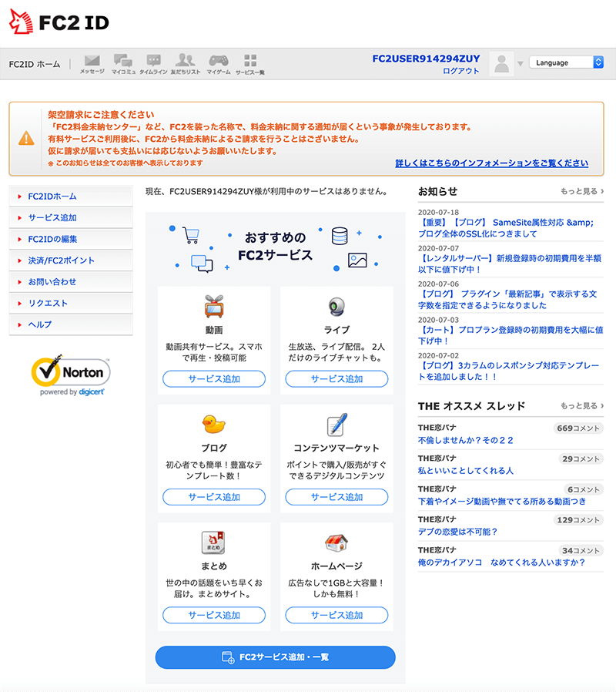Click the ホームページ house icon

coord(336,543)
